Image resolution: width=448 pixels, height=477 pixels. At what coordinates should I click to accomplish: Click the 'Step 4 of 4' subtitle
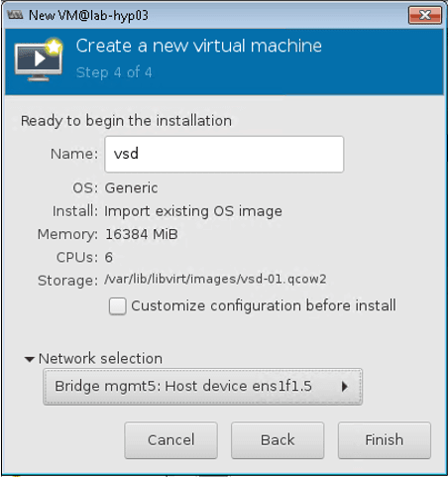tap(114, 72)
